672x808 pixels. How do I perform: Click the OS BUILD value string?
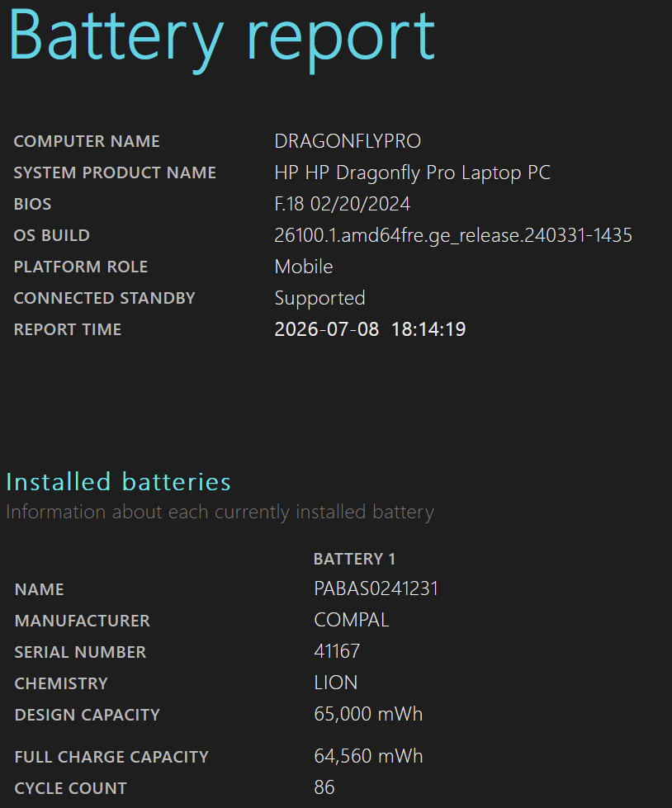[453, 235]
